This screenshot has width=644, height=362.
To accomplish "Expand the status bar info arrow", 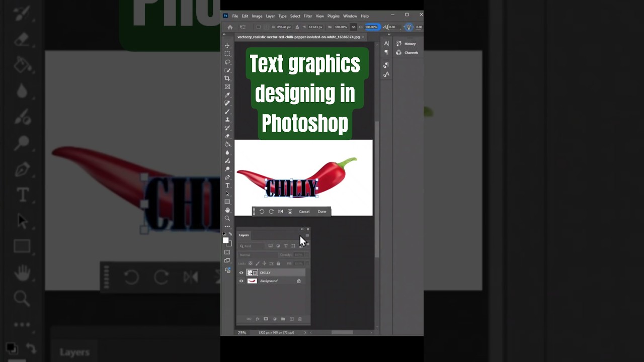I will point(305,332).
